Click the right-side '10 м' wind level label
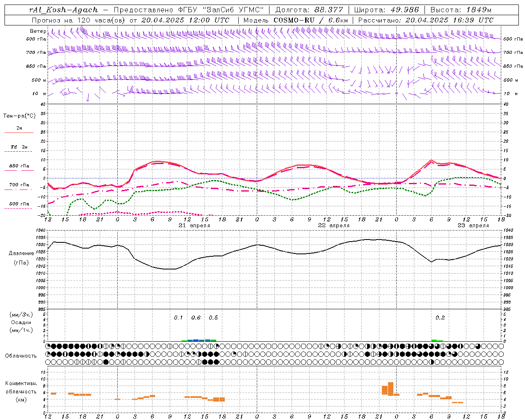Screen dimensions: 525x420 (x=510, y=94)
